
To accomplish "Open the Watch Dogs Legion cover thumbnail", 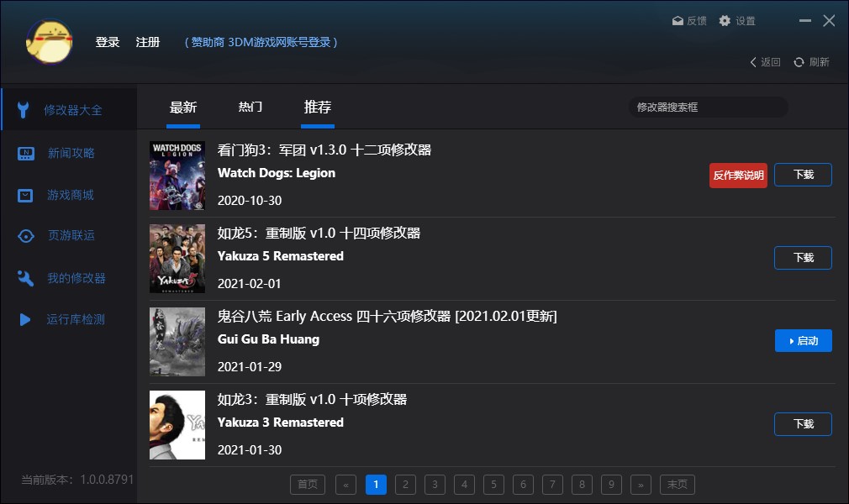I will click(177, 176).
